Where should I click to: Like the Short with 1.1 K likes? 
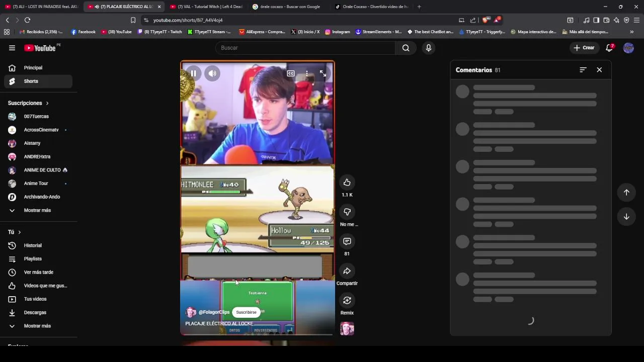(347, 182)
